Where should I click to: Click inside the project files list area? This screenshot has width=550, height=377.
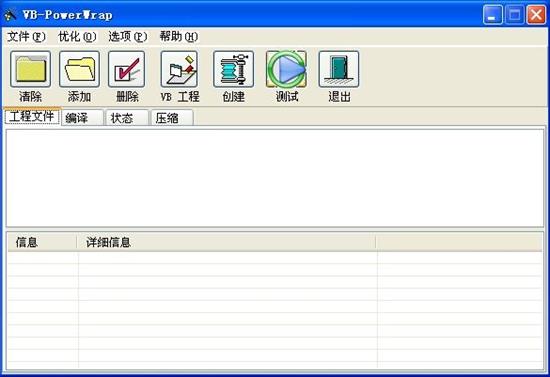click(x=275, y=178)
